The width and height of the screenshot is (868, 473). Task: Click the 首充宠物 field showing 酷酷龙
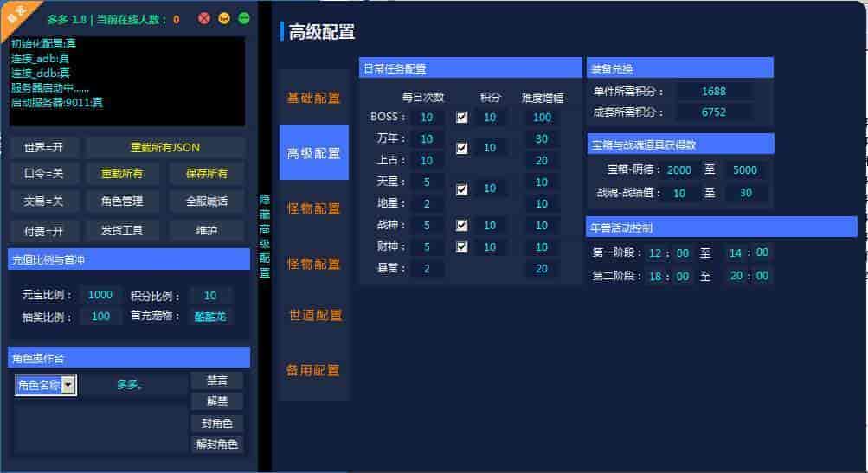pyautogui.click(x=210, y=317)
